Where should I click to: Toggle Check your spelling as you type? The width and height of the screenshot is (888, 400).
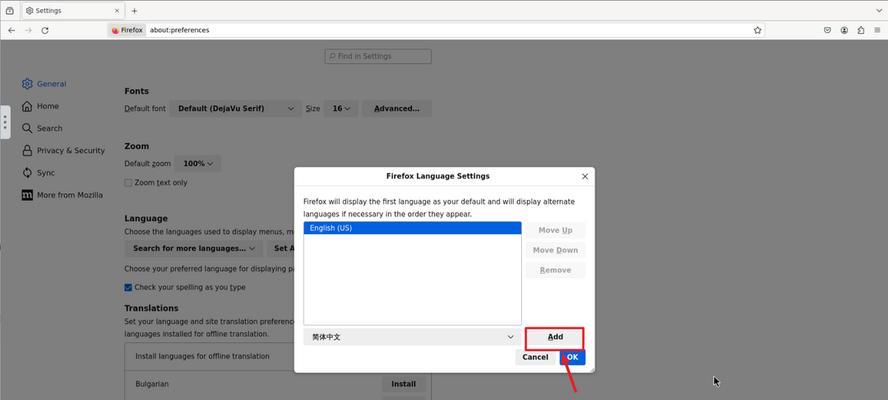coord(129,287)
